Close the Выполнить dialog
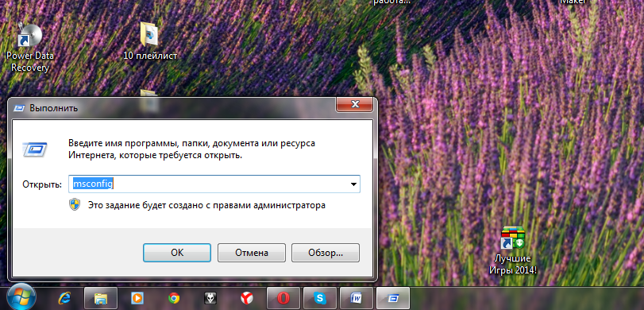Viewport: 644px width, 310px height. (x=354, y=104)
